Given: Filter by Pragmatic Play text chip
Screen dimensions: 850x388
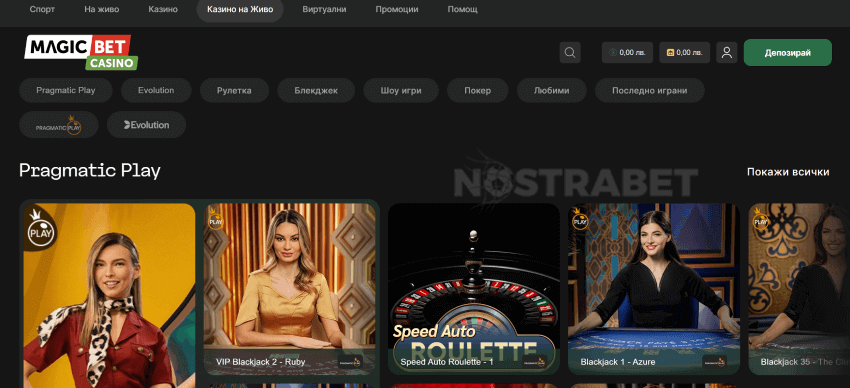Looking at the screenshot, I should 66,90.
